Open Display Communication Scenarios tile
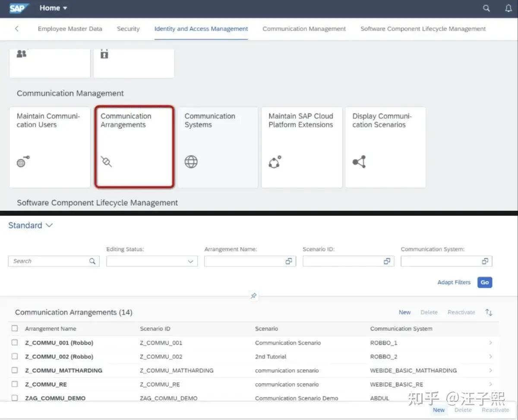 tap(385, 147)
